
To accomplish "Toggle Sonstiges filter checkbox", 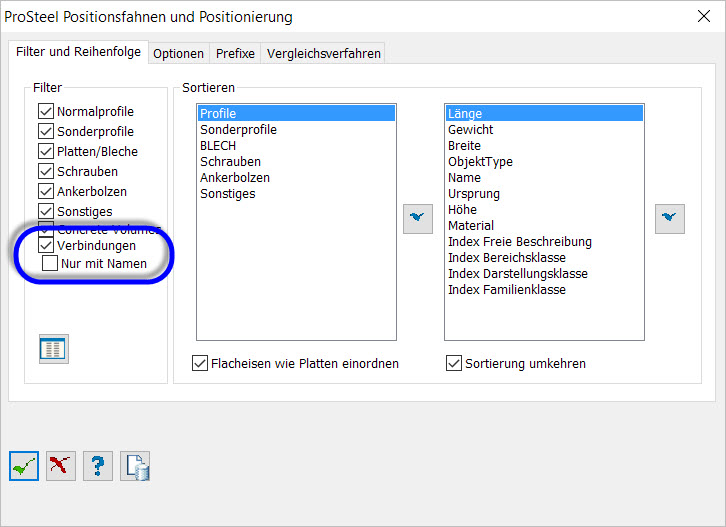I will [46, 211].
